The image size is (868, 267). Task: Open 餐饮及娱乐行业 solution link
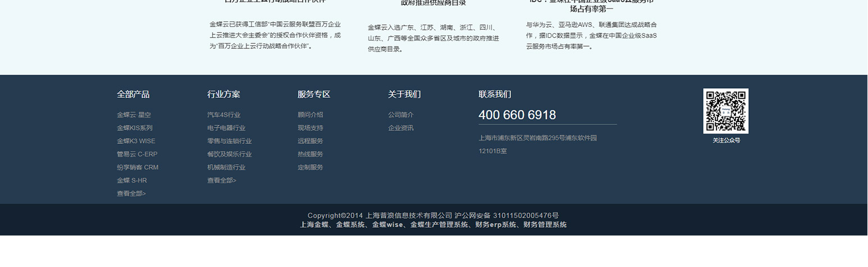230,154
